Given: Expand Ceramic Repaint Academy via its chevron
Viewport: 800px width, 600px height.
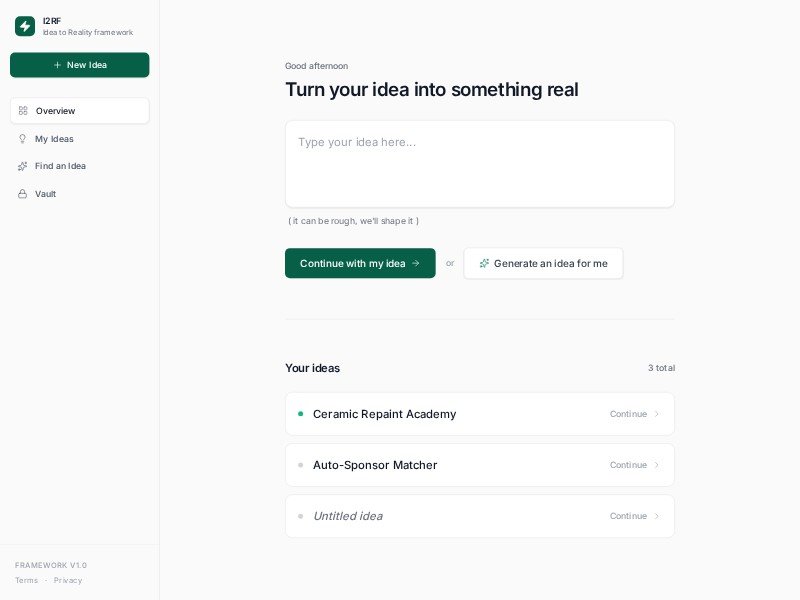Looking at the screenshot, I should [x=657, y=414].
